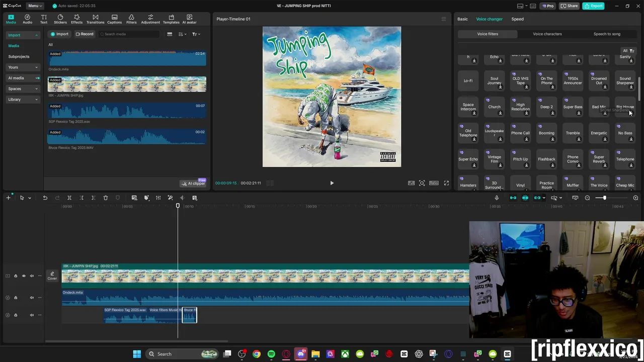Select the Voice filters tab
The image size is (644, 362).
(x=488, y=34)
